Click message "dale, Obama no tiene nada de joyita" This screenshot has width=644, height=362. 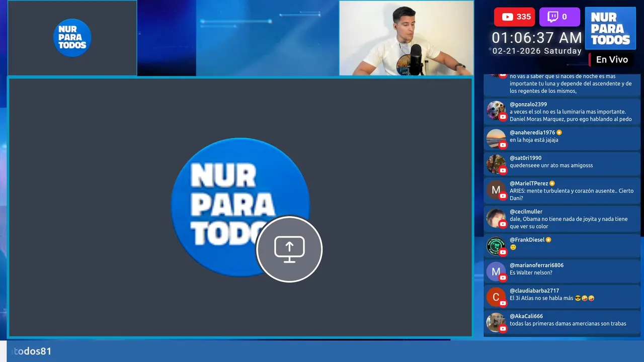tap(569, 223)
